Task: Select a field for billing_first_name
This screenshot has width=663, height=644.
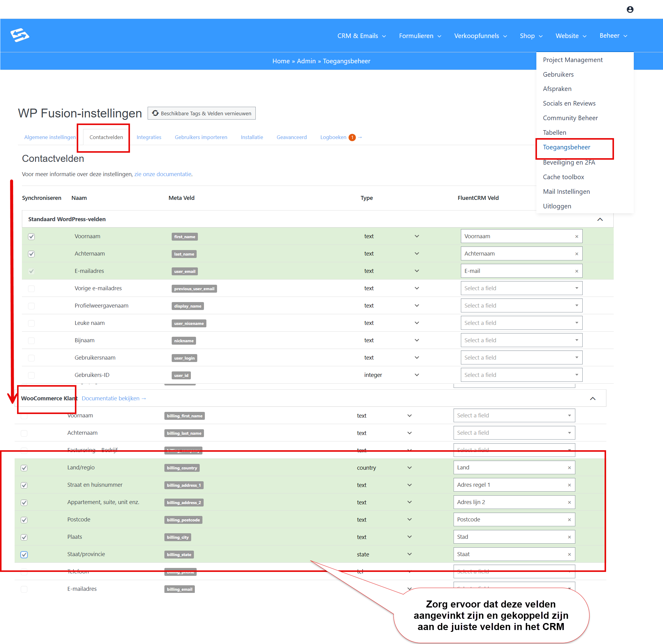Action: 514,415
